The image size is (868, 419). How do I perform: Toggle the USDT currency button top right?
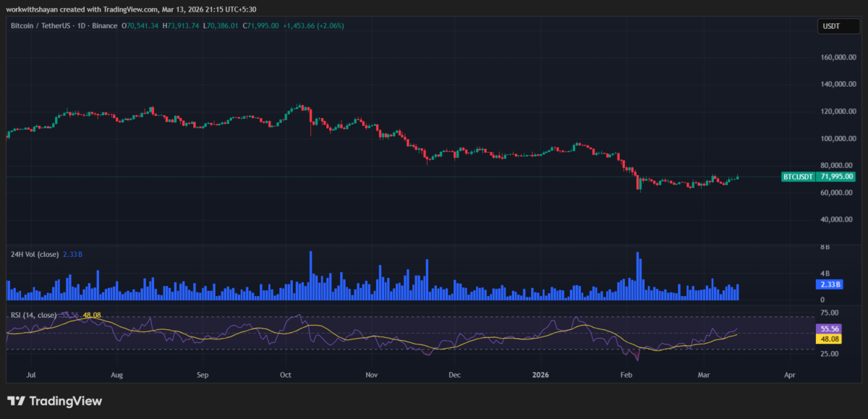(x=838, y=25)
